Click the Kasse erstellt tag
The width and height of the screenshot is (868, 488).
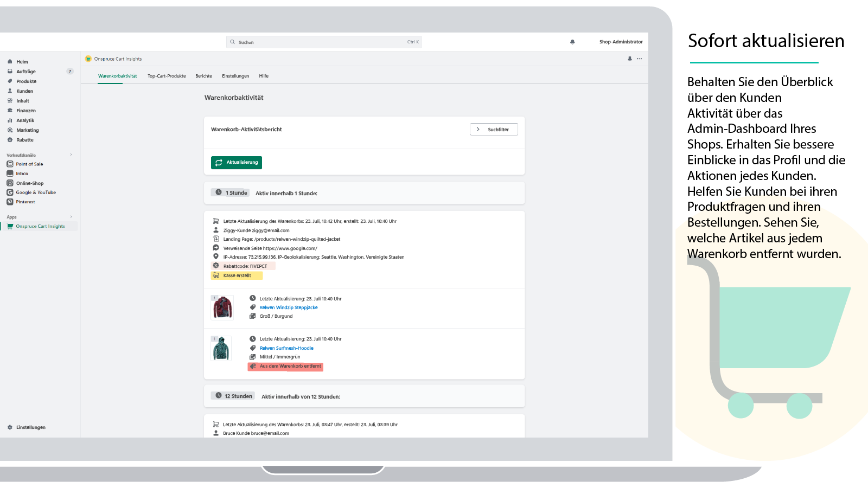237,275
